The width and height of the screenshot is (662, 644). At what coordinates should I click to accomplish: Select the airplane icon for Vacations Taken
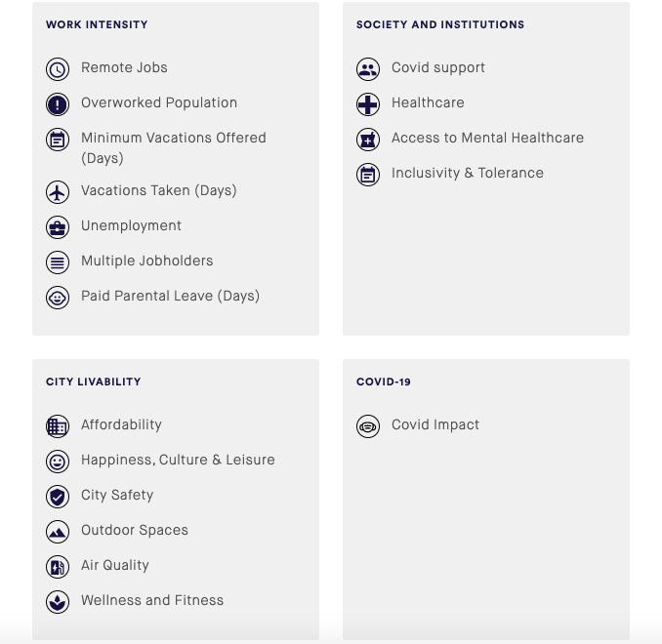58,192
